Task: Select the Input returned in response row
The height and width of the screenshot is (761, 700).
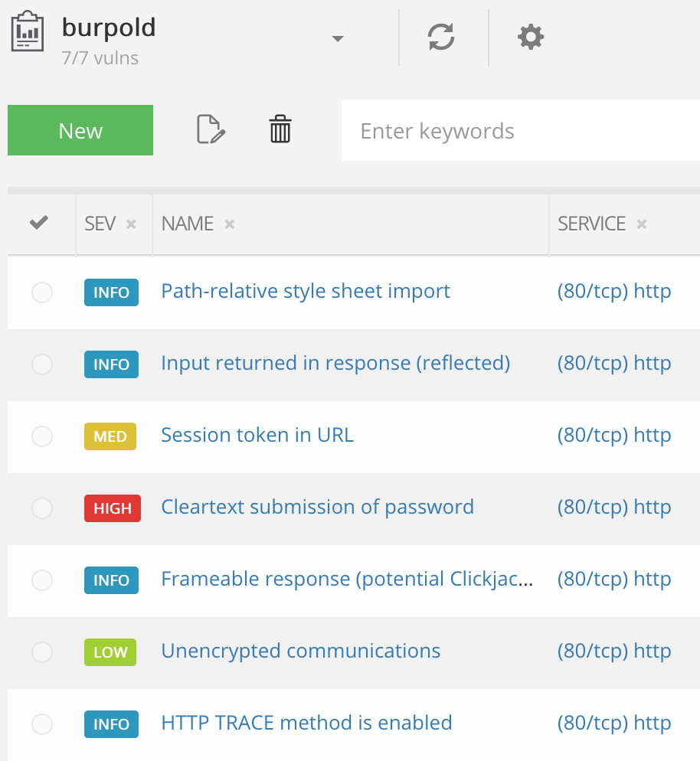Action: (42, 364)
